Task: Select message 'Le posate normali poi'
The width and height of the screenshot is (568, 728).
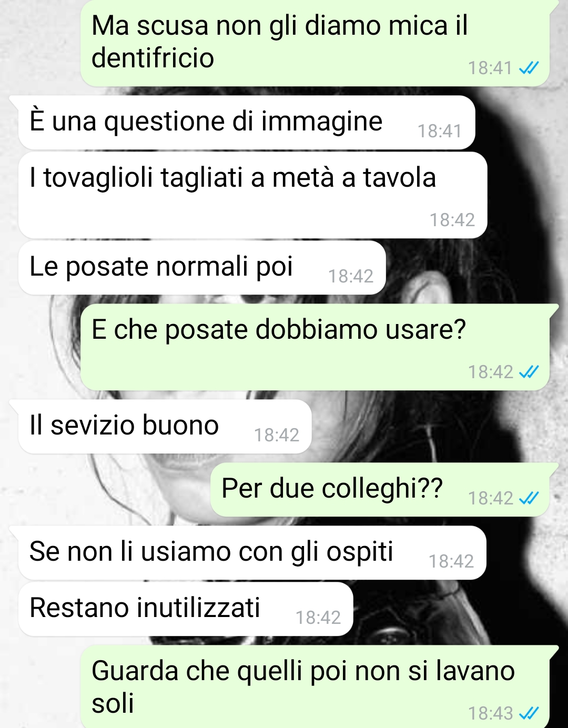Action: 202,267
